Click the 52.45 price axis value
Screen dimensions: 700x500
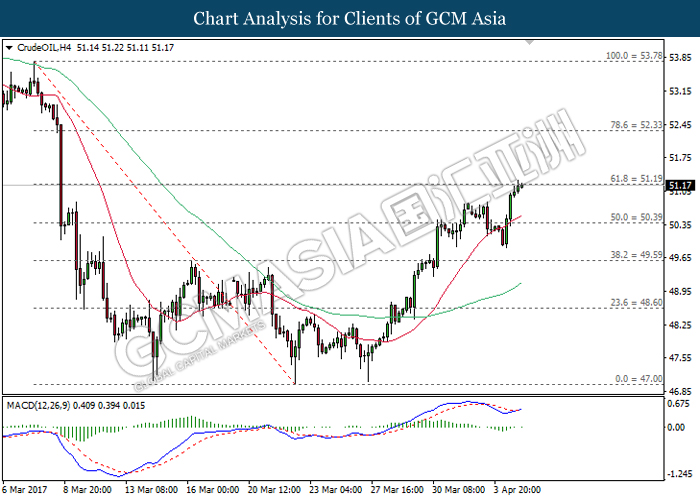[x=680, y=125]
